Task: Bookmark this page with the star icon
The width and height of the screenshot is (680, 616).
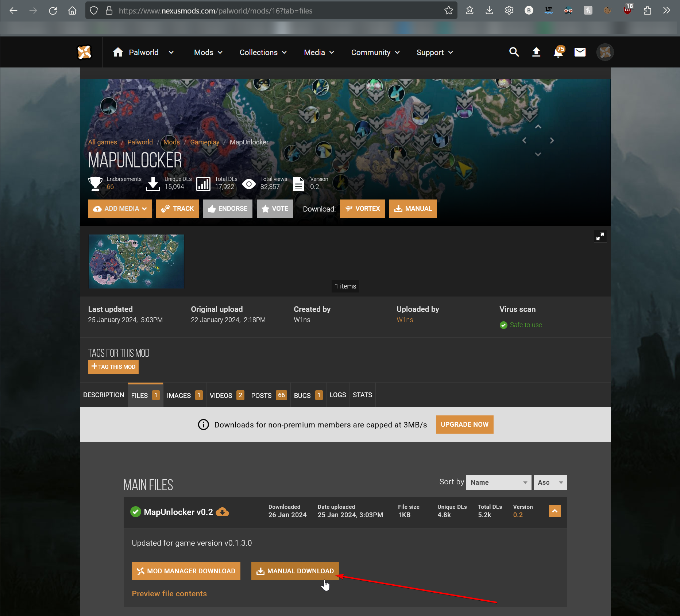Action: (x=448, y=11)
